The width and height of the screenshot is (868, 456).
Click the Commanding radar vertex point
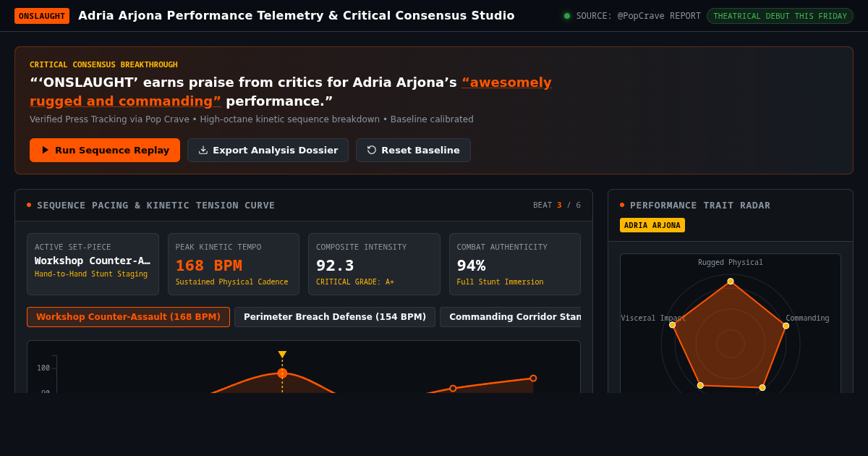[786, 326]
